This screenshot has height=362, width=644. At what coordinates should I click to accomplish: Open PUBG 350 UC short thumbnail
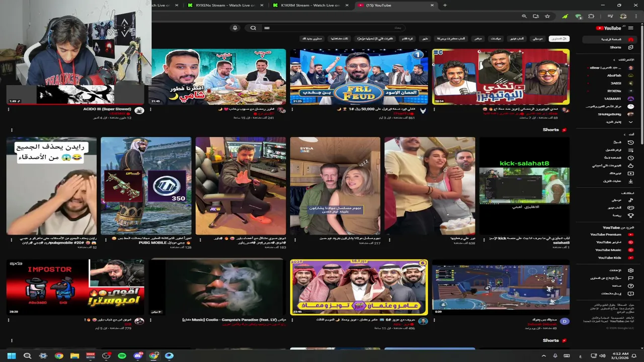[146, 186]
